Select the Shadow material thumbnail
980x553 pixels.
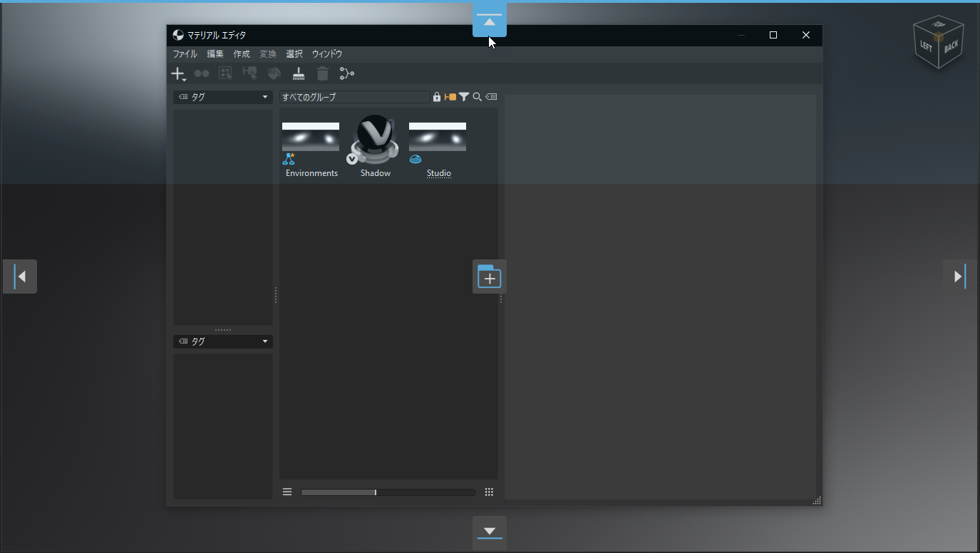click(x=376, y=140)
